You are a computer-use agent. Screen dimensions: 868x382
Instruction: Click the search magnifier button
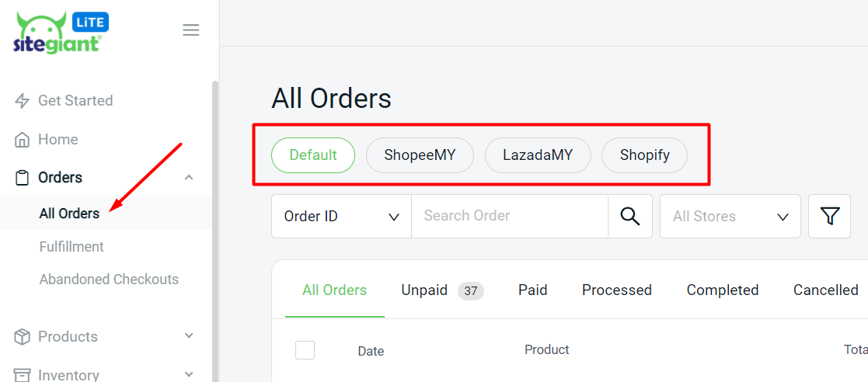(630, 216)
